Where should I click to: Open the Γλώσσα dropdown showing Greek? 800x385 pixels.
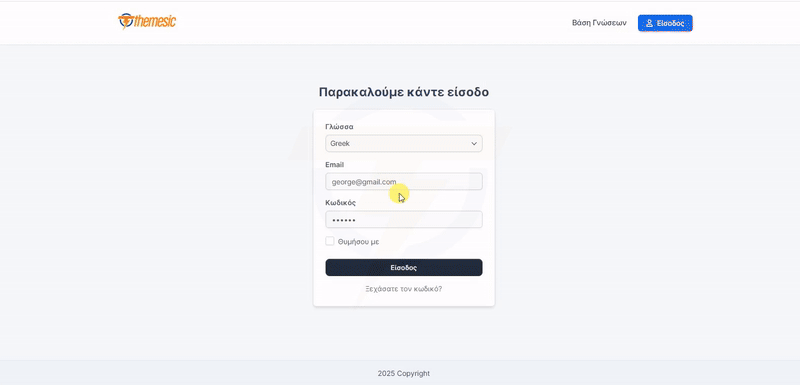pos(404,143)
